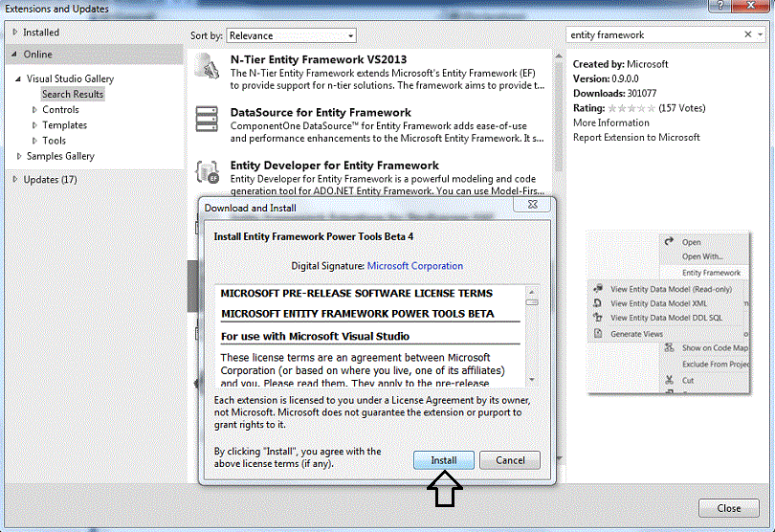Select Entity Developer for Entity Framework title
The height and width of the screenshot is (532, 775).
click(335, 166)
